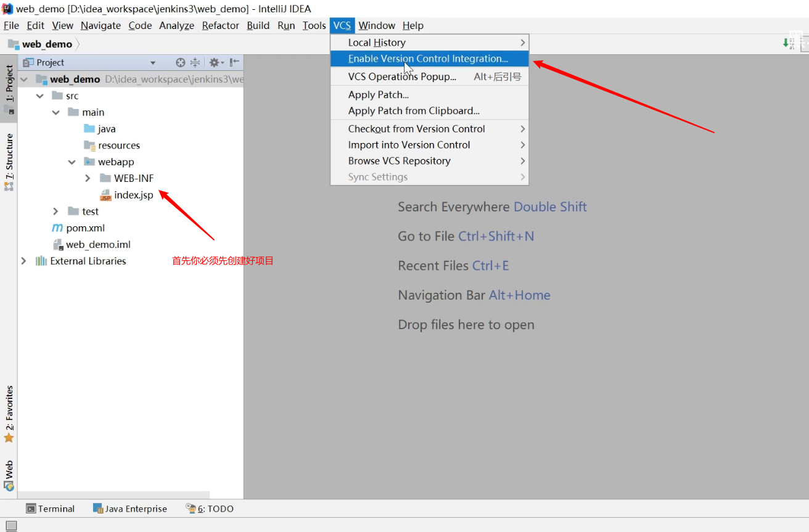Click the webapp folder icon
Image resolution: width=809 pixels, height=532 pixels.
point(89,162)
